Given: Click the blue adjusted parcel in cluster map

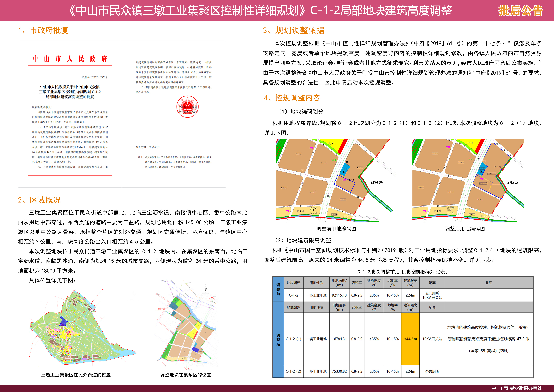Looking at the screenshot, I should [195, 349].
